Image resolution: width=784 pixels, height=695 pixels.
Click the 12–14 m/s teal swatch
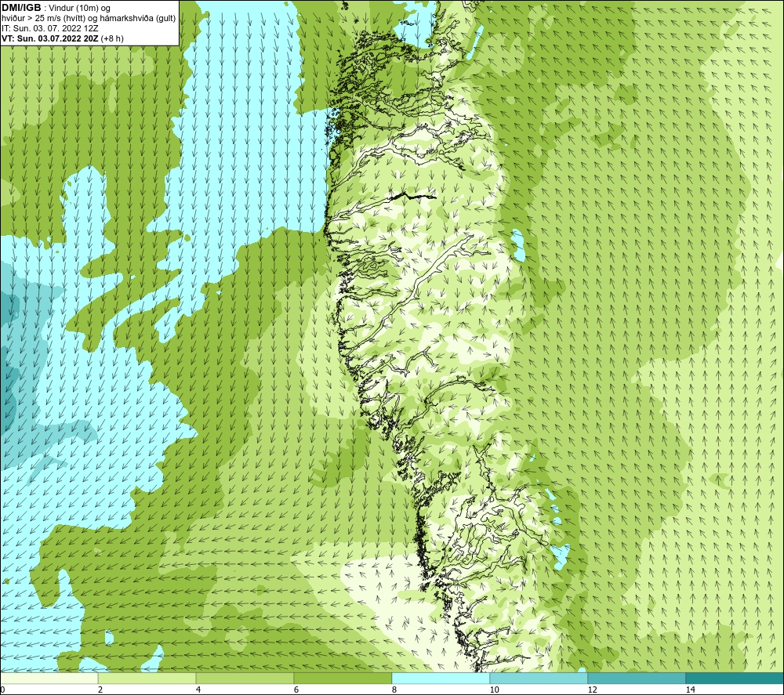tap(637, 678)
